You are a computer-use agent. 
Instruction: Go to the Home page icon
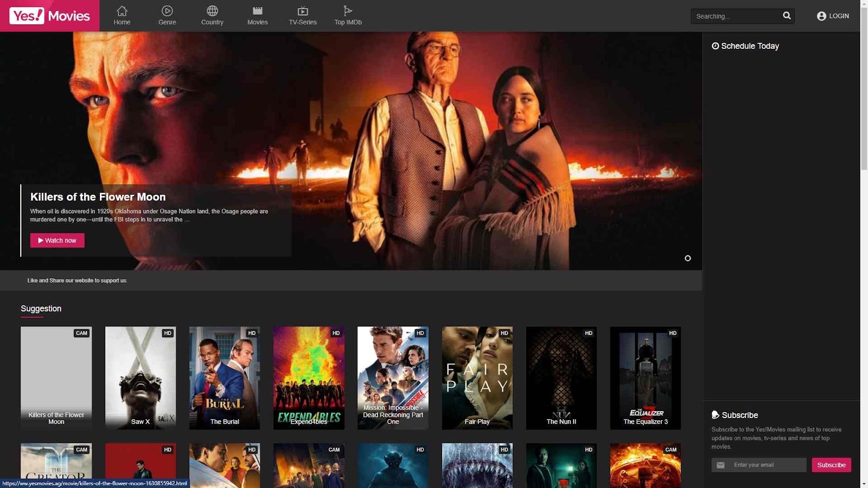tap(122, 11)
